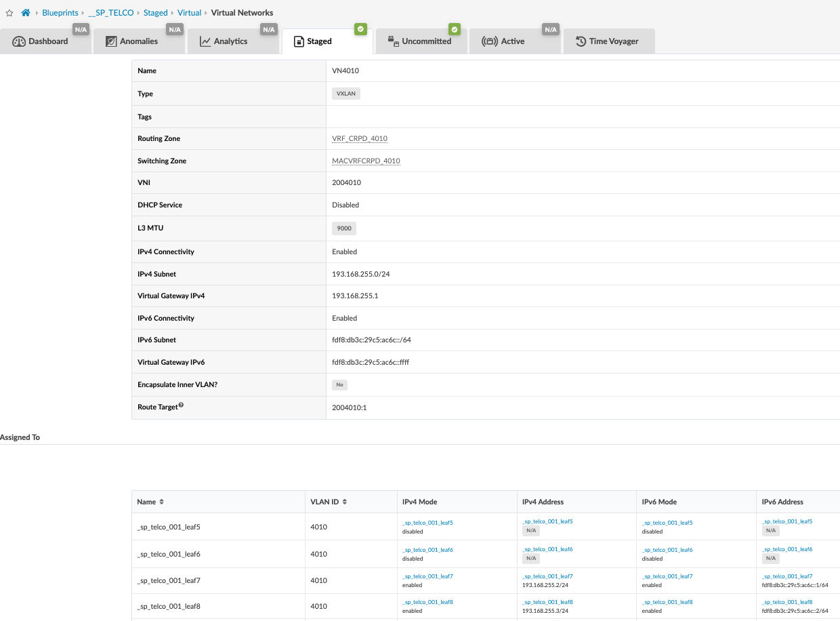Open the Analytics tab

click(x=232, y=41)
